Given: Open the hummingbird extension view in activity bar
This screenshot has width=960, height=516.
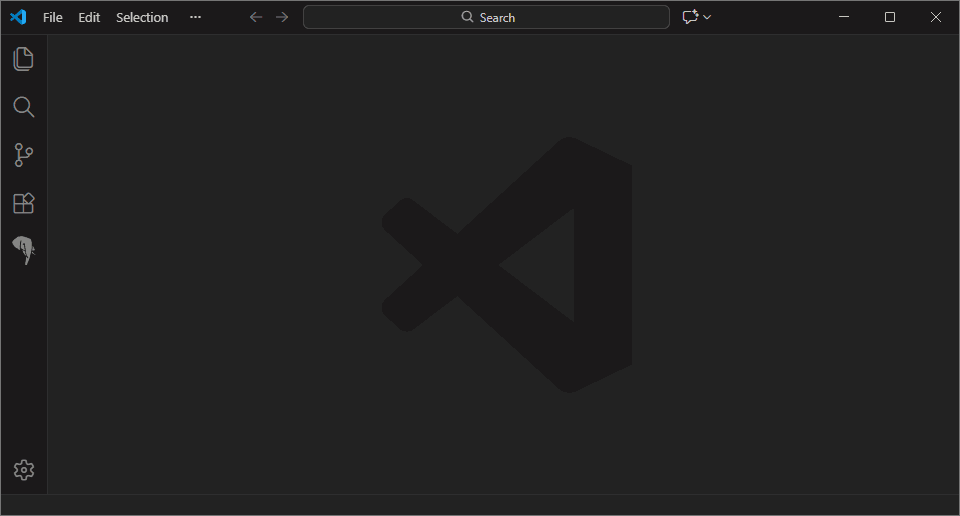Looking at the screenshot, I should point(23,250).
